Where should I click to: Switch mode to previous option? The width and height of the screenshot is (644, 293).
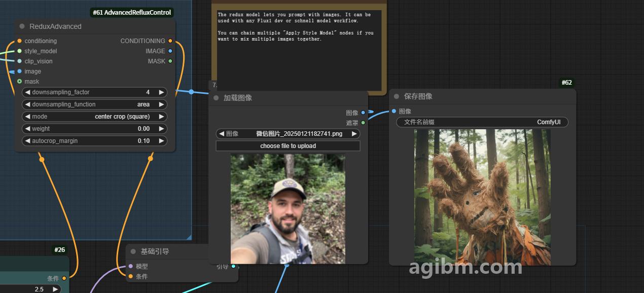click(27, 117)
